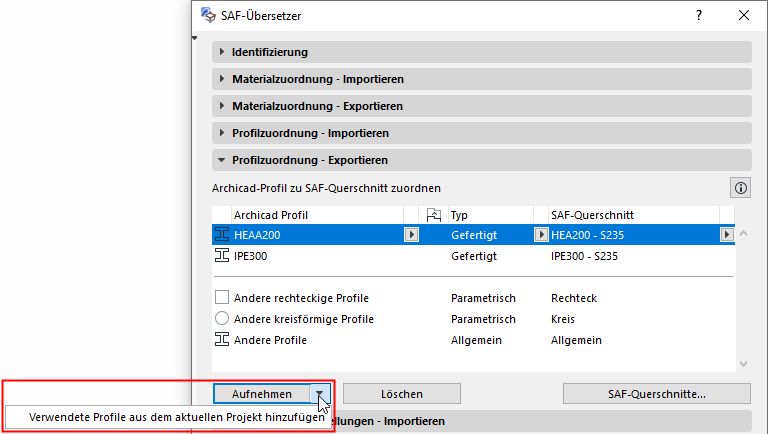Open the SAF-Querschnitte... dialog button

click(x=657, y=393)
